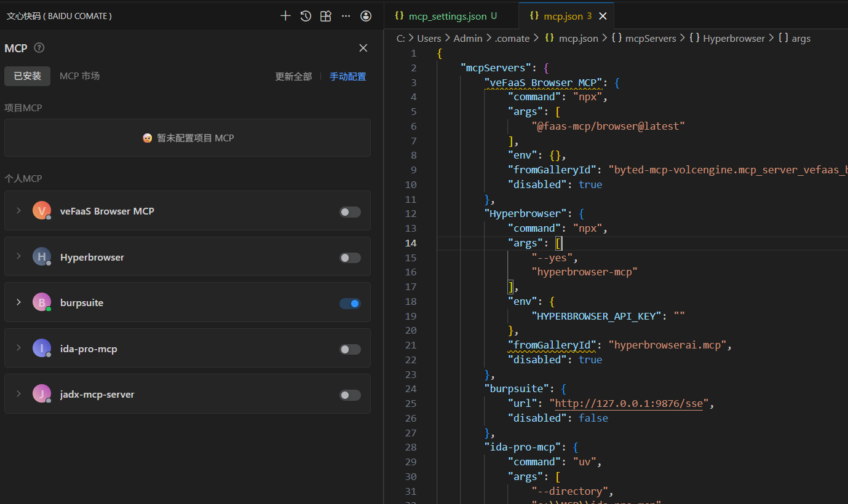Click the user account avatar icon
This screenshot has height=504, width=848.
366,16
